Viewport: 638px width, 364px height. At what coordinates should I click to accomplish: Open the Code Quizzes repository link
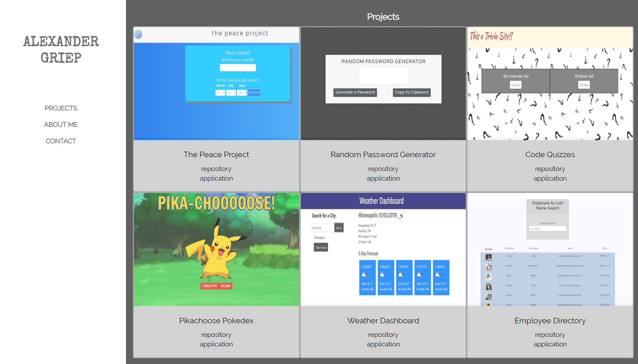550,168
